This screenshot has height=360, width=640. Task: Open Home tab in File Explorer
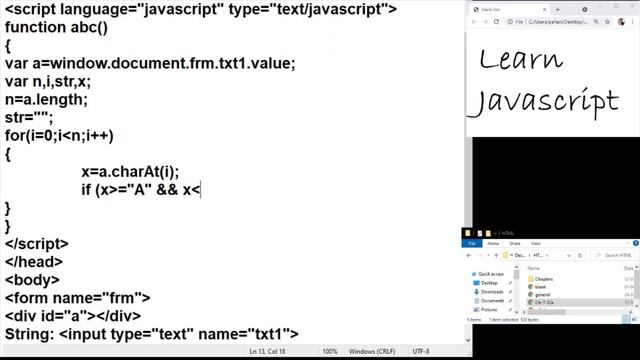493,243
